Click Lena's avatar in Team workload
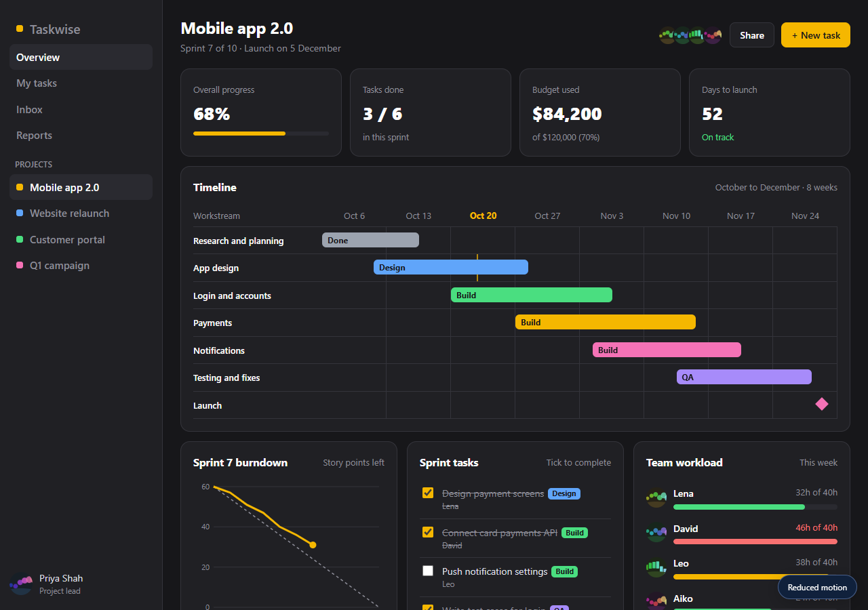Screen dimensions: 868x610 [x=656, y=498]
